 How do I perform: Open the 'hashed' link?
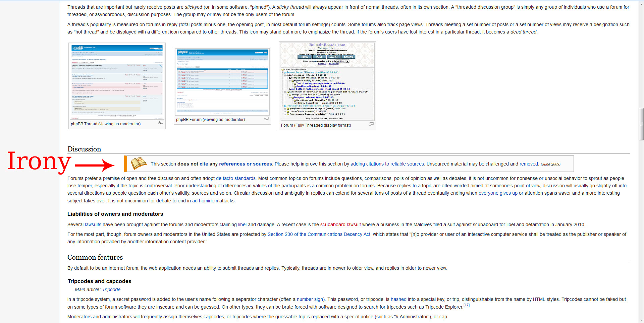398,299
